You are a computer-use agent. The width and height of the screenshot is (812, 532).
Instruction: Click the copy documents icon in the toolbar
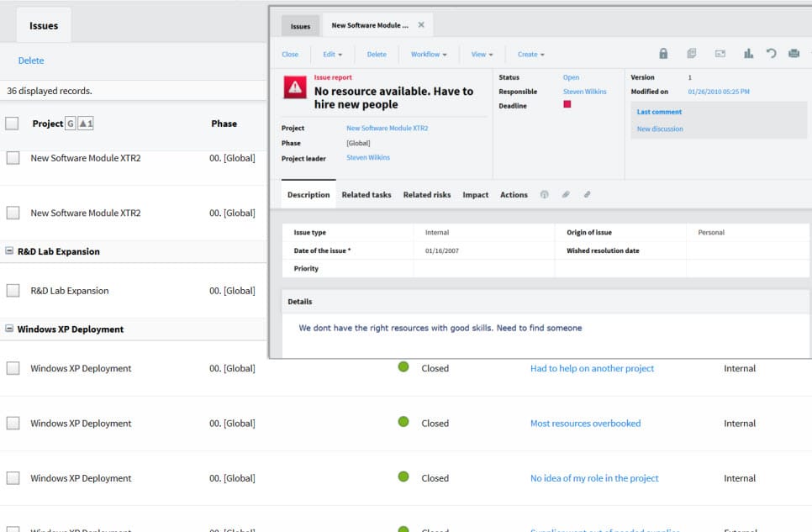click(691, 54)
